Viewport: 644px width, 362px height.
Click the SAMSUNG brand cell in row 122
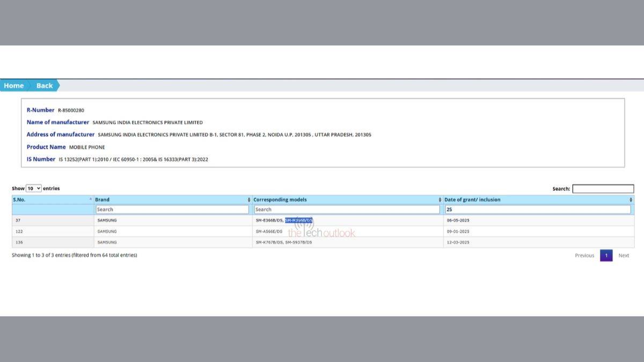point(173,231)
